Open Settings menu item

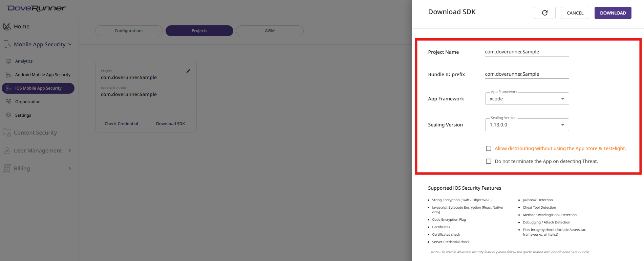(23, 115)
